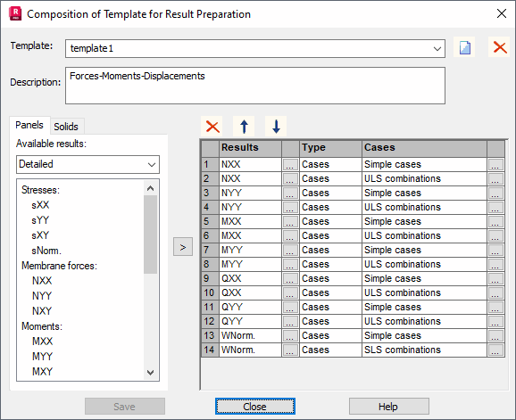Click the new template page icon
The image size is (516, 420).
pos(464,47)
